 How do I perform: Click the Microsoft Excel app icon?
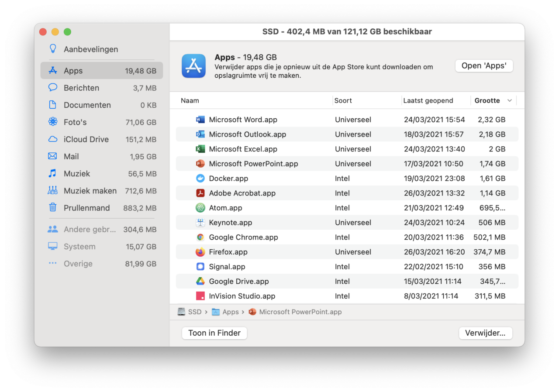pyautogui.click(x=200, y=149)
